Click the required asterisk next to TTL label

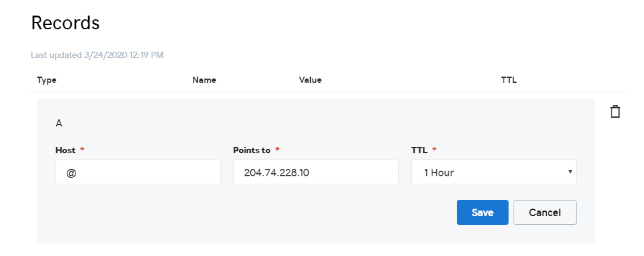tap(434, 150)
